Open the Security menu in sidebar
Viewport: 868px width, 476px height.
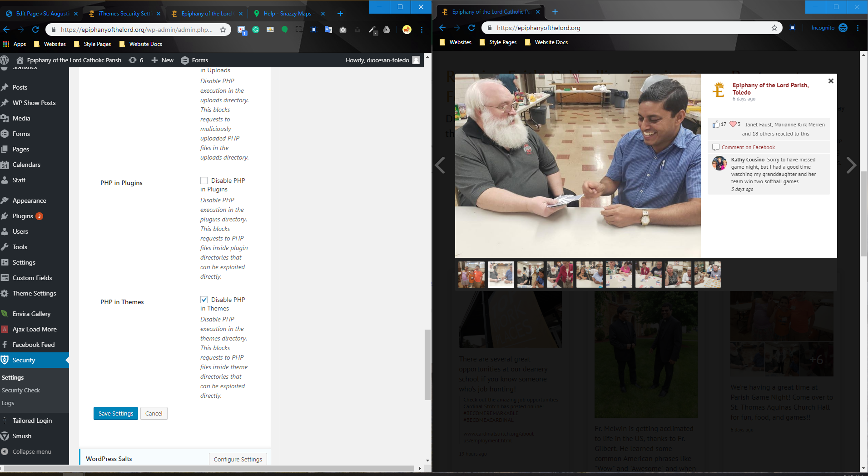(24, 360)
